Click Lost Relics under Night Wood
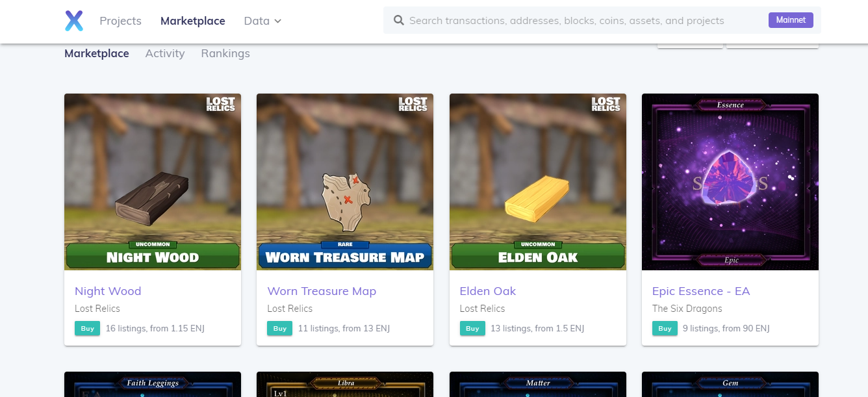Screen dimensions: 868x397 point(97,309)
